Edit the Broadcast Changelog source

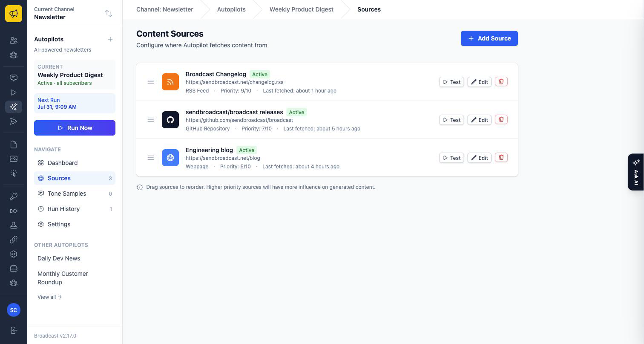point(480,82)
